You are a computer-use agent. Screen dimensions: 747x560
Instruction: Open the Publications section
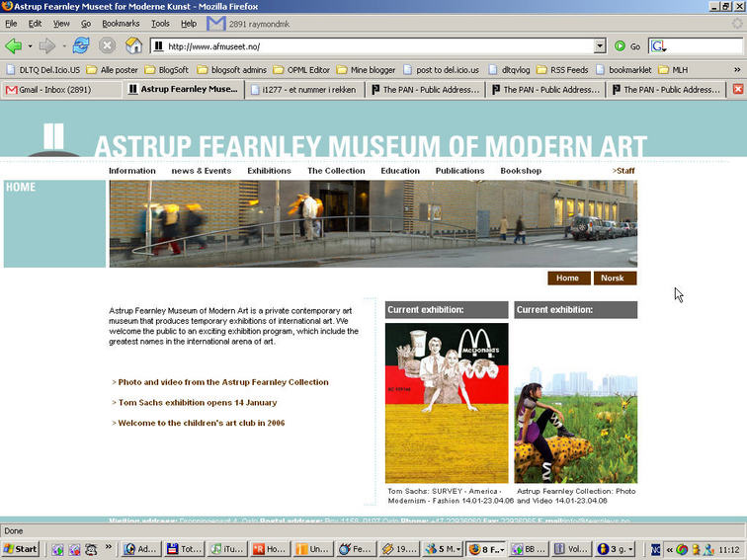click(459, 171)
